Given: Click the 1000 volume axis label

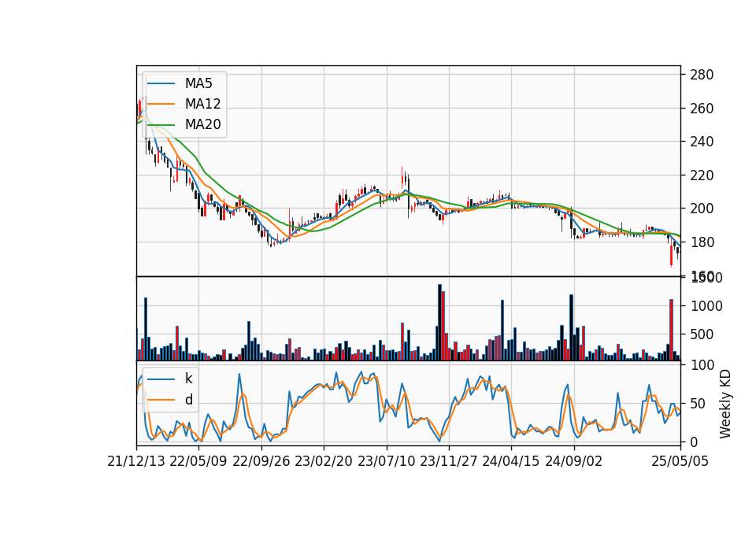Looking at the screenshot, I should pyautogui.click(x=706, y=306).
